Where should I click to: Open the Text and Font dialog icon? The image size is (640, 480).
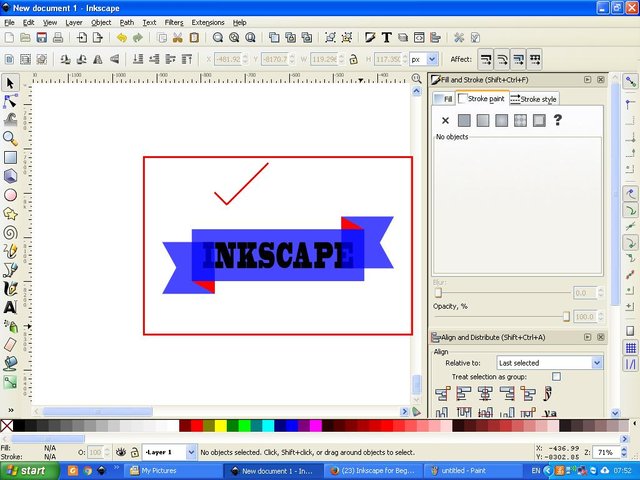pos(387,38)
